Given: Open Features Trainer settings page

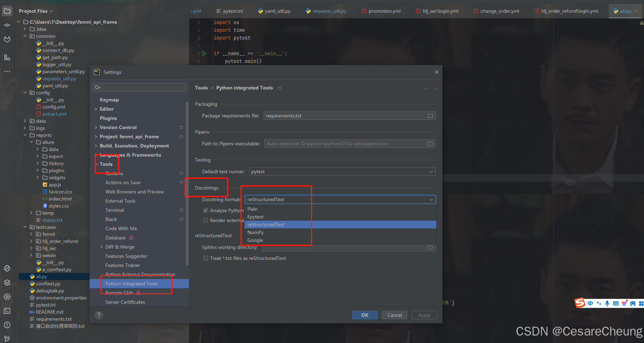Looking at the screenshot, I should [123, 265].
